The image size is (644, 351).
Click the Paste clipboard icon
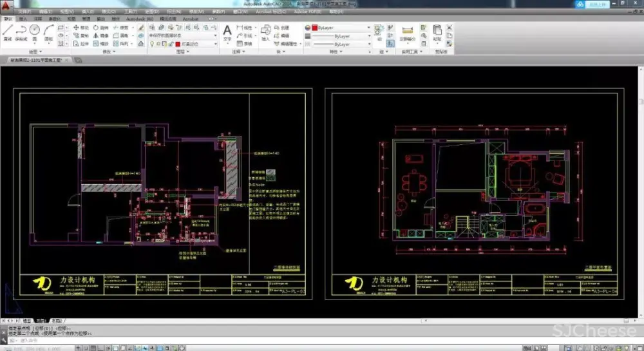tap(437, 32)
